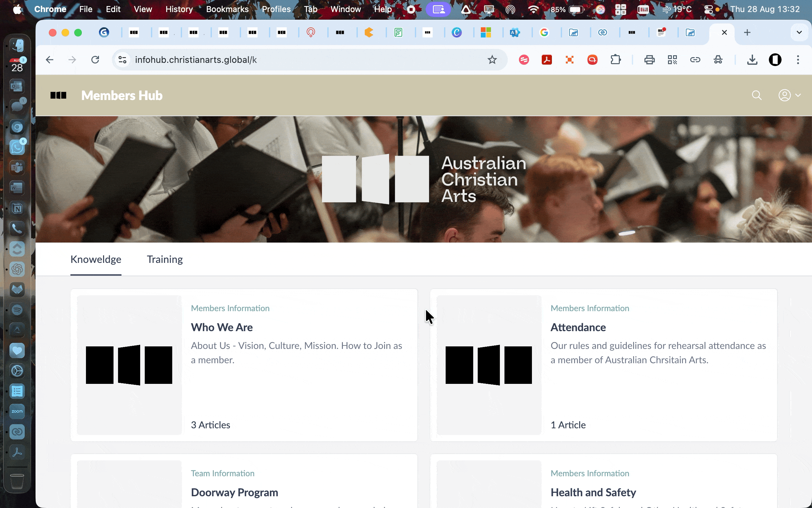Open Control Center in menu bar

click(x=708, y=10)
